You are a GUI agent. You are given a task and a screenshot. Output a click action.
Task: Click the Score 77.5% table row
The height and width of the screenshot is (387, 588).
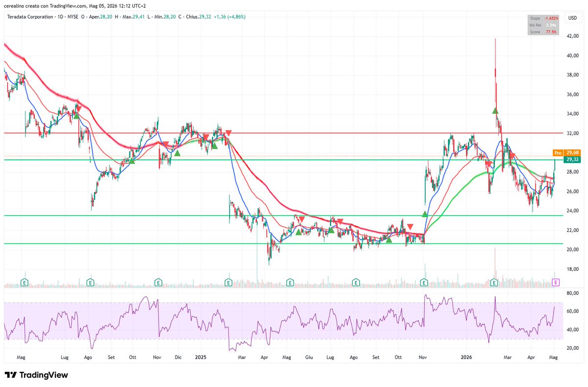(x=543, y=32)
